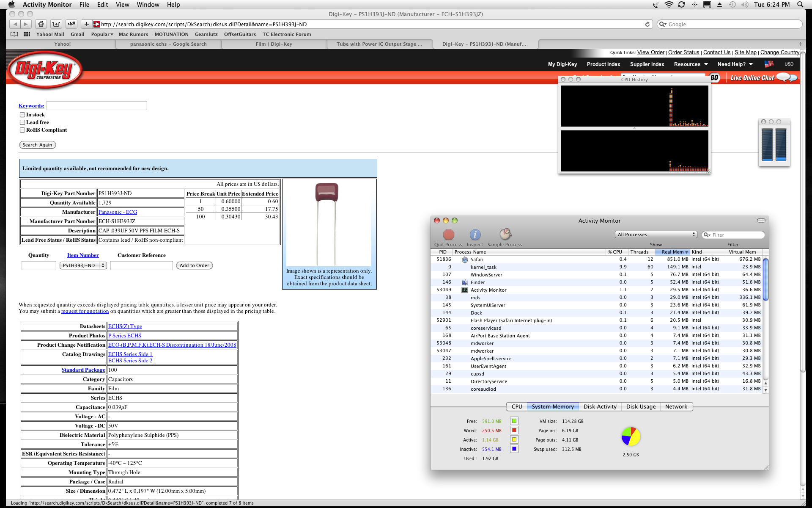The width and height of the screenshot is (812, 508).
Task: Open the Top Sites grid icon
Action: click(27, 34)
